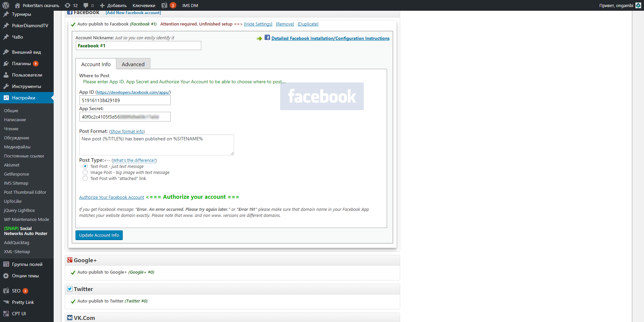This screenshot has width=644, height=322.
Task: Select the Image Post radio option
Action: point(85,172)
